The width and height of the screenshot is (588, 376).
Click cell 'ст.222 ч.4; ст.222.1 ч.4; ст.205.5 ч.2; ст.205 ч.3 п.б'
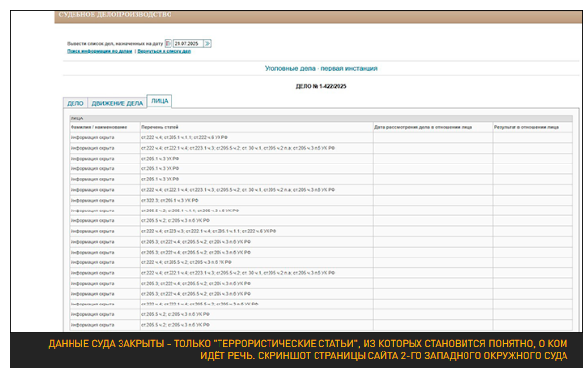[257, 305]
